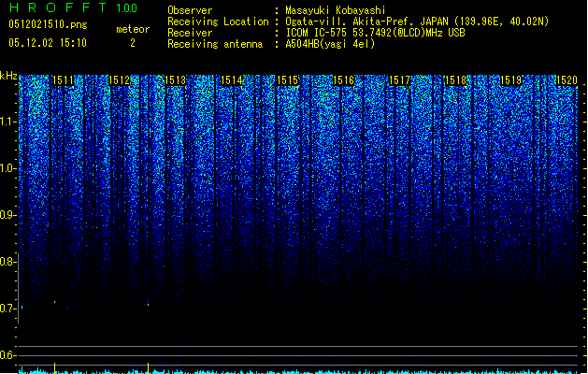Click the 1519 time marker label
Image resolution: width=588 pixels, height=374 pixels.
pos(511,80)
